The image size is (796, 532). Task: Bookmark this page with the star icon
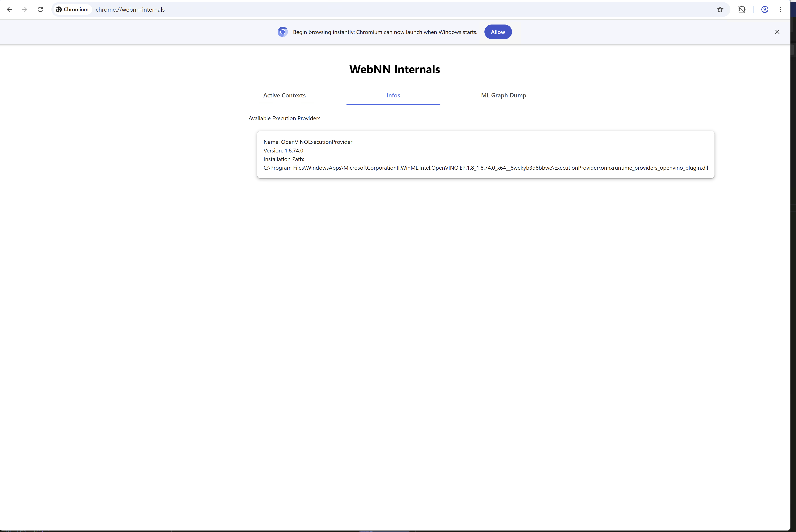coord(720,9)
